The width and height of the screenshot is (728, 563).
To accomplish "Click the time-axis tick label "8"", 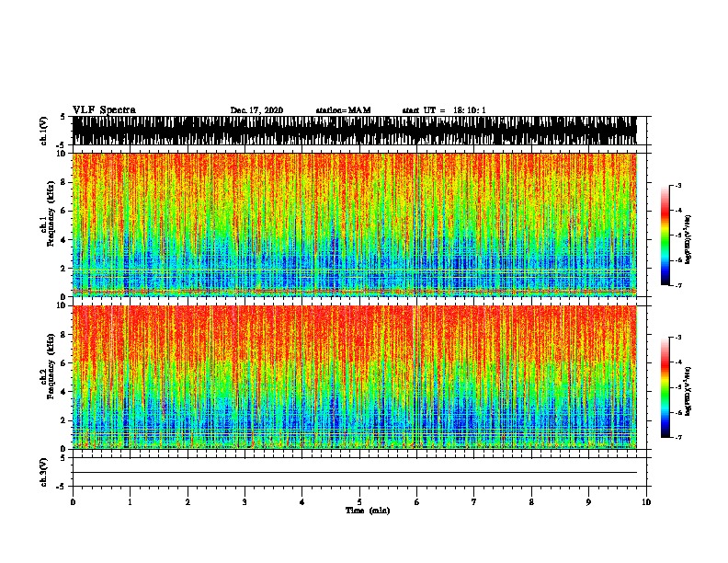I will 531,502.
